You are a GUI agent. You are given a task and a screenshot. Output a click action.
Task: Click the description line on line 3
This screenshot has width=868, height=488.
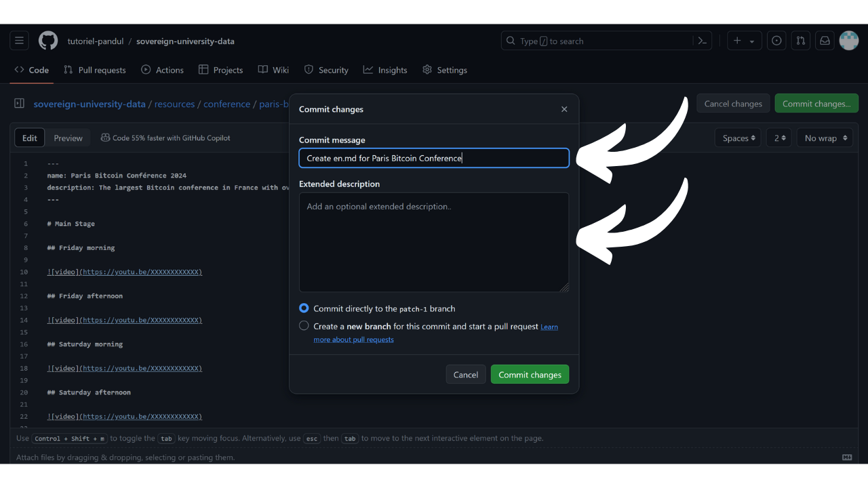(x=168, y=188)
